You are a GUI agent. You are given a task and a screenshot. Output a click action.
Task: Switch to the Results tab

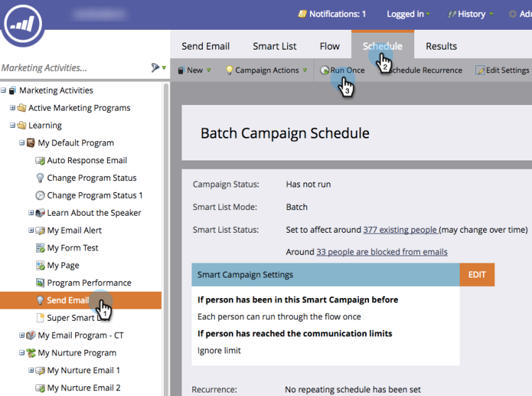441,46
